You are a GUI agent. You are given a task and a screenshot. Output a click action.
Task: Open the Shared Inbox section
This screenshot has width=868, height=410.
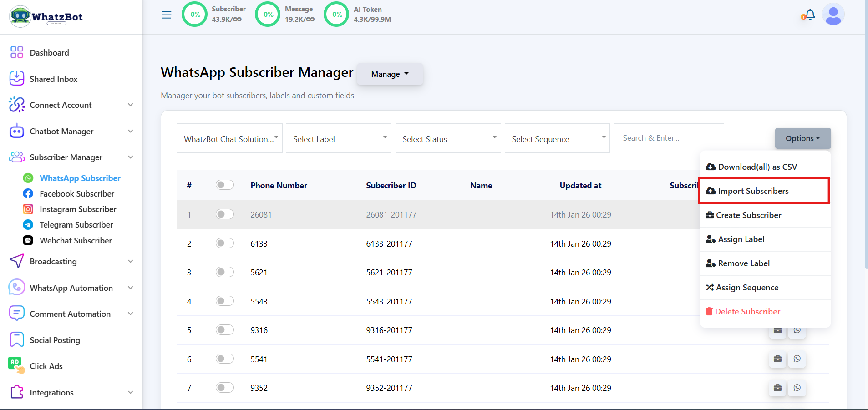coord(53,79)
